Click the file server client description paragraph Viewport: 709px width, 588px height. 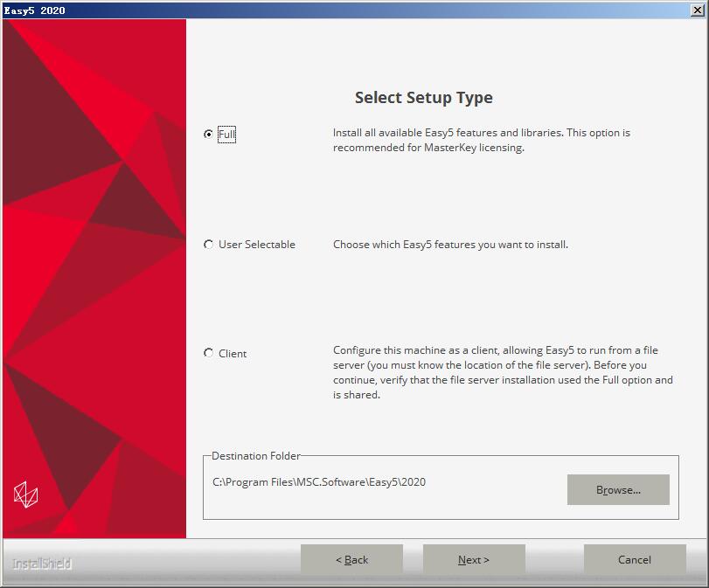pos(503,372)
